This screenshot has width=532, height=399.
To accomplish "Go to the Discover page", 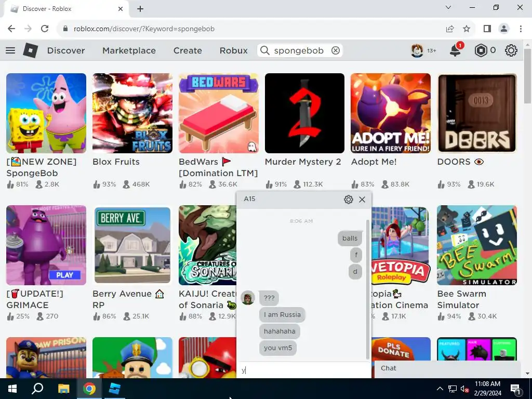I will 66,50.
